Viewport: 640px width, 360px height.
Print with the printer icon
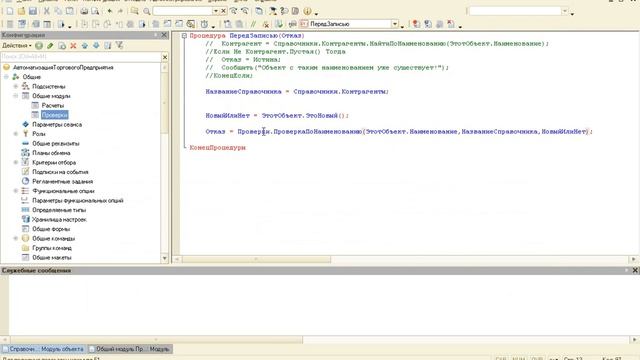pos(84,11)
